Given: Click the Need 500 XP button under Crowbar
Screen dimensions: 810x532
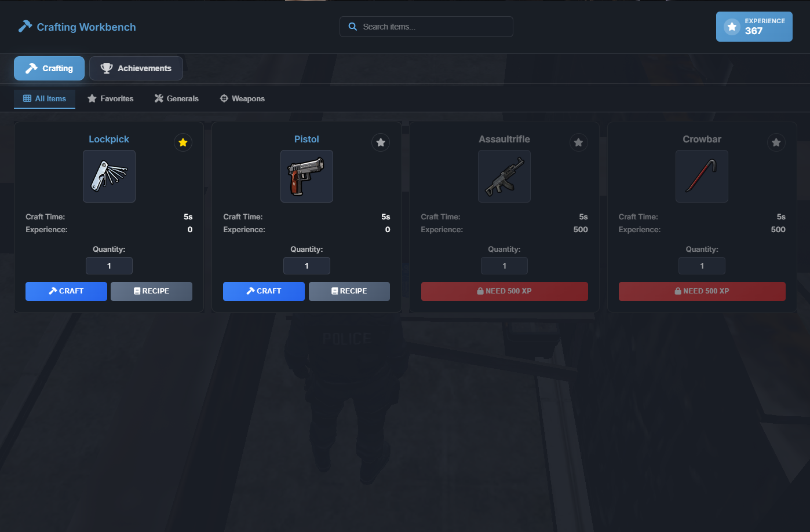Looking at the screenshot, I should click(702, 291).
